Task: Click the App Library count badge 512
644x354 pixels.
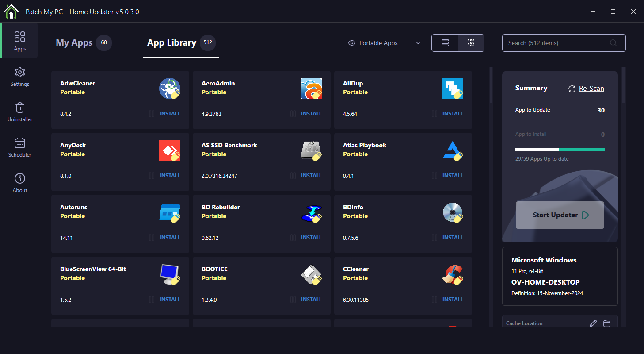Action: pyautogui.click(x=207, y=43)
